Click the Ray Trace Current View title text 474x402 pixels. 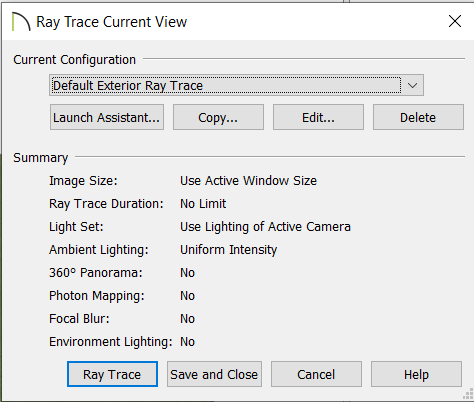click(112, 22)
